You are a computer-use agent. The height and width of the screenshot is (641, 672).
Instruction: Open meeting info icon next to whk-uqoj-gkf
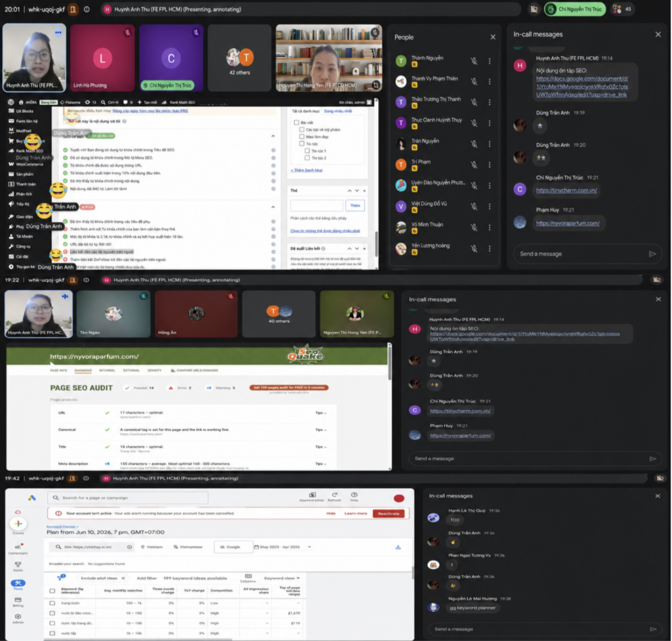(x=87, y=9)
